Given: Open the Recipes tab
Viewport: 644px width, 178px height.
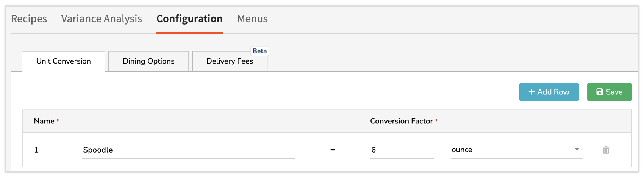Looking at the screenshot, I should 29,19.
